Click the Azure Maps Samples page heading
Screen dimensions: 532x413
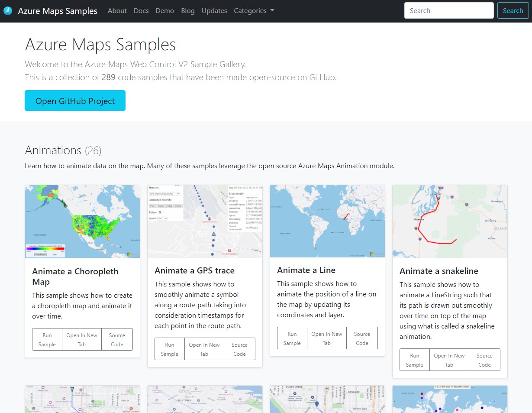[100, 45]
